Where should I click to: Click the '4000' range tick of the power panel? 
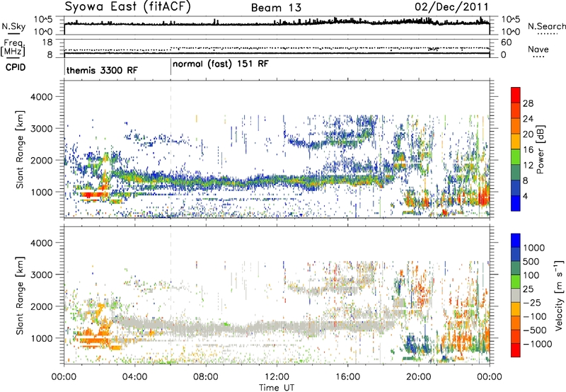(x=41, y=97)
